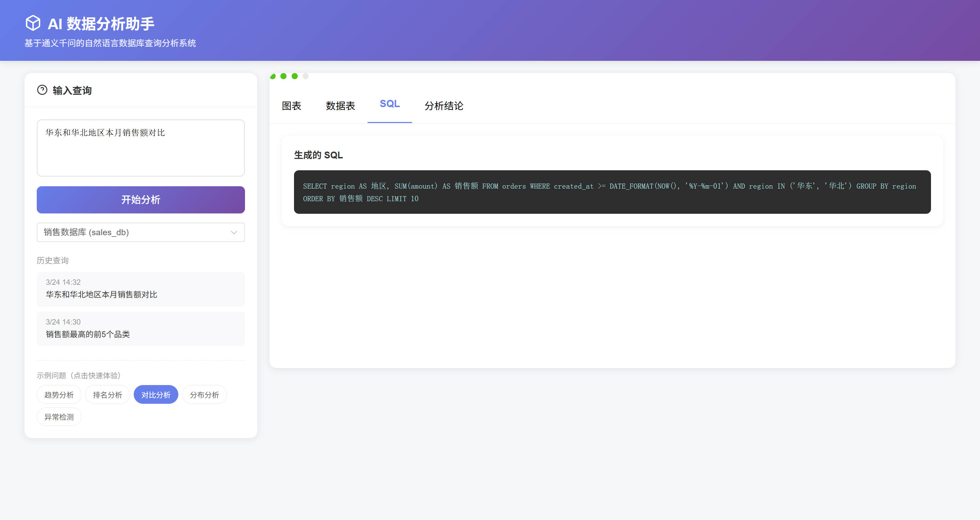Click the gray last progress dot
The image size is (980, 520).
click(306, 76)
